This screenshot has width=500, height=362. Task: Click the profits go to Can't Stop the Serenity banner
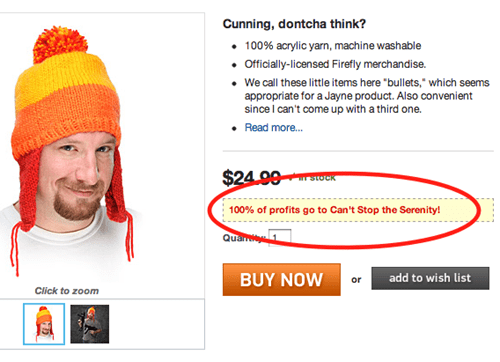(x=358, y=210)
